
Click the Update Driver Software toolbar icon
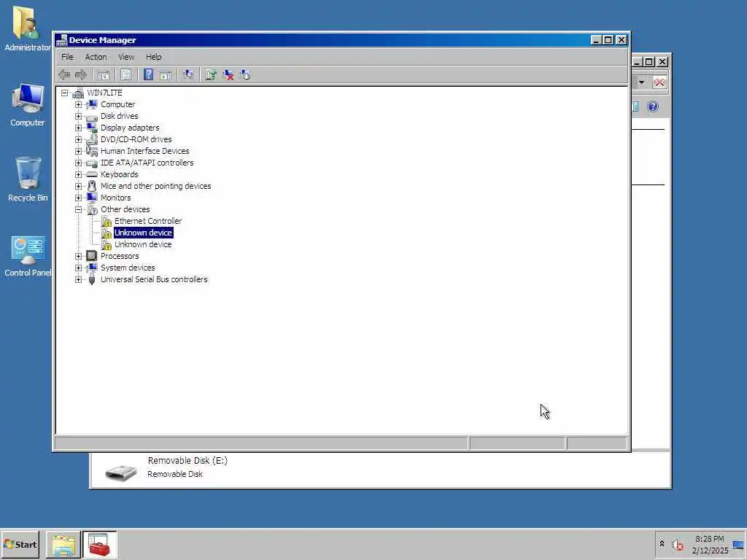(211, 75)
